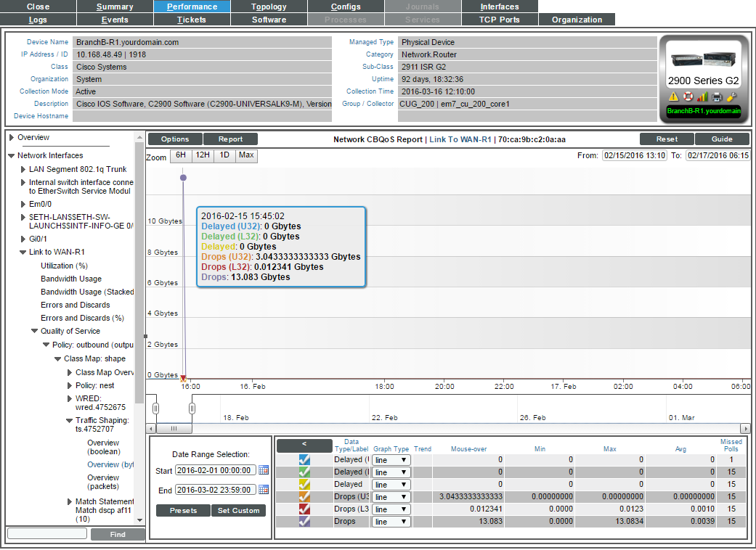756x550 pixels.
Task: Open graph type dropdown for Delayed (U32) row
Action: click(391, 460)
